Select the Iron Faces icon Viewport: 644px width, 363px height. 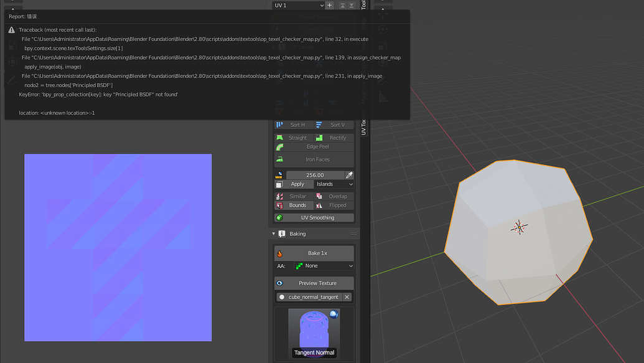[x=281, y=159]
